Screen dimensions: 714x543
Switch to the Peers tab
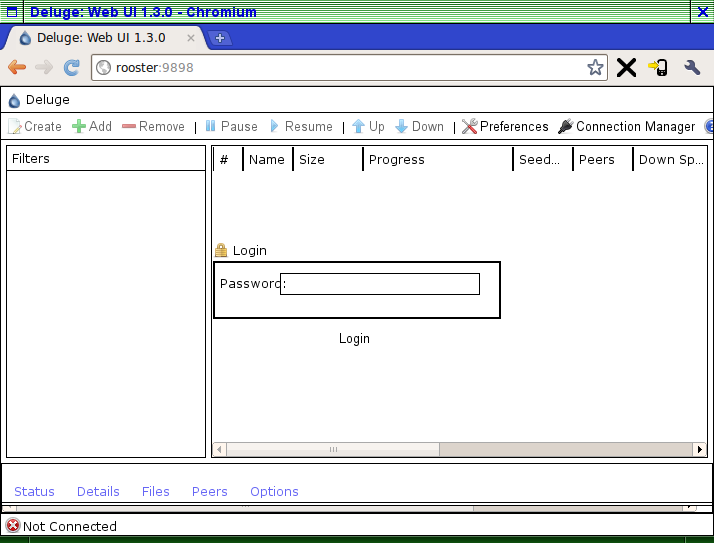pyautogui.click(x=209, y=492)
